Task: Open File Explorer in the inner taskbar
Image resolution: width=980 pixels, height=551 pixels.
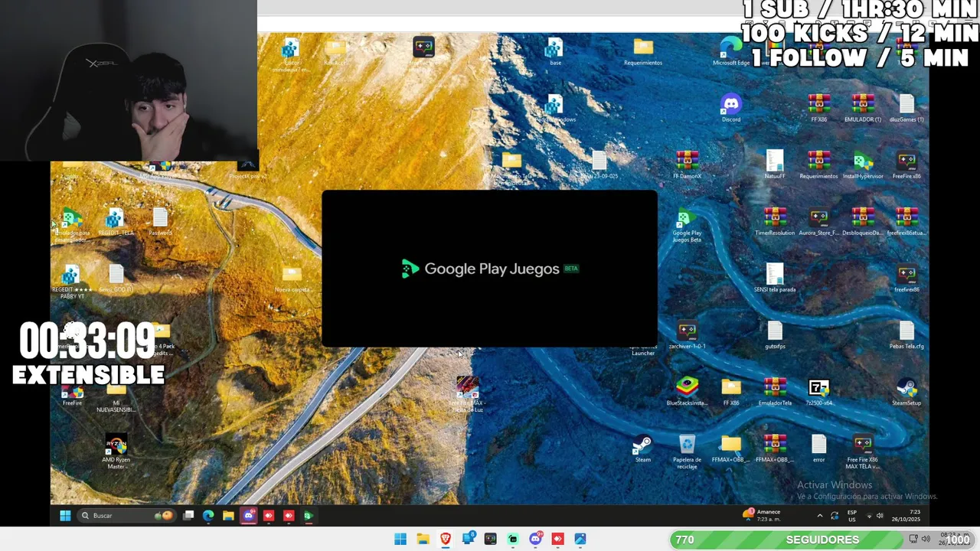Action: click(x=228, y=515)
